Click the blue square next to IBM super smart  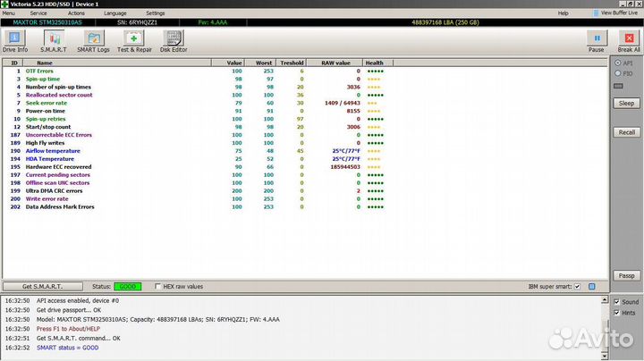click(589, 287)
